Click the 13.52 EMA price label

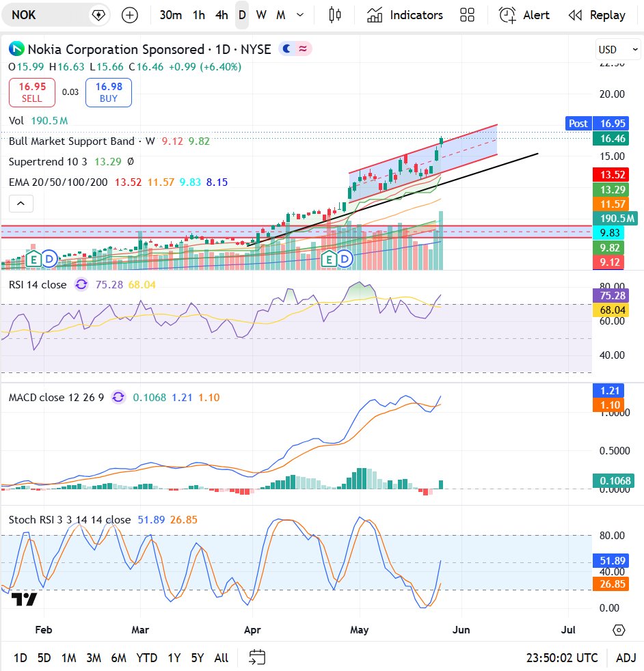(611, 175)
